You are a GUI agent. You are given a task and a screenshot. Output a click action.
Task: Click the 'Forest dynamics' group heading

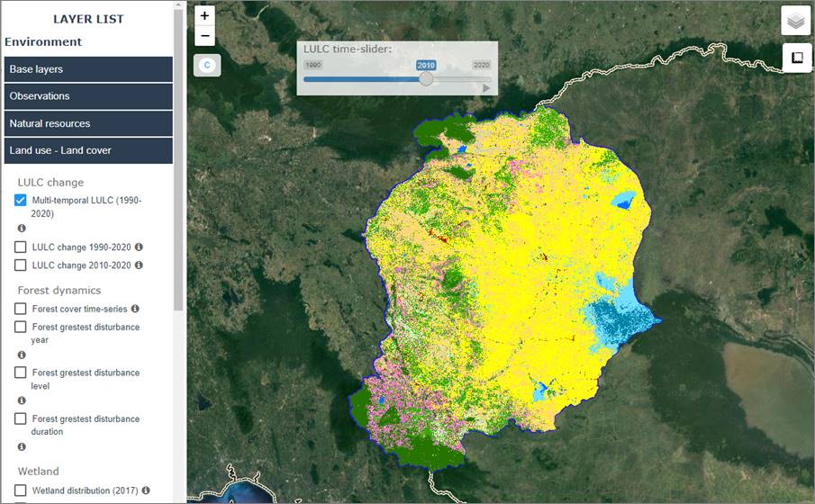click(x=59, y=291)
